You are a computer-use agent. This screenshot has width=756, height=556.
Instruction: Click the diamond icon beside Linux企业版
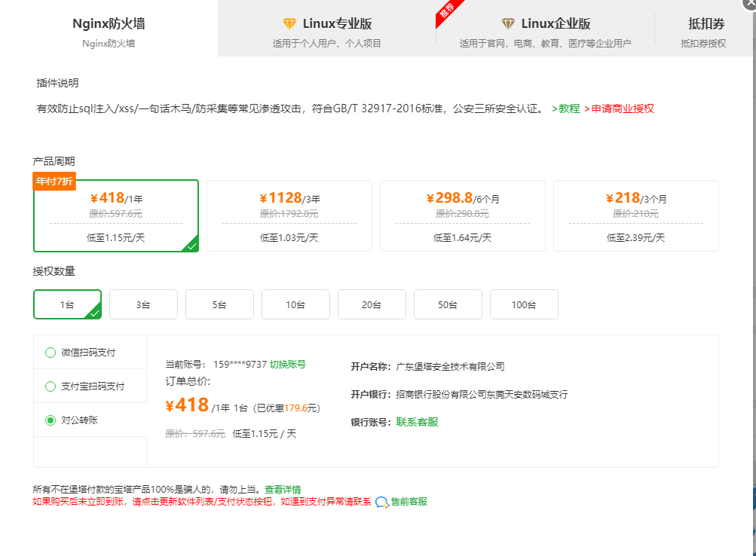point(508,24)
